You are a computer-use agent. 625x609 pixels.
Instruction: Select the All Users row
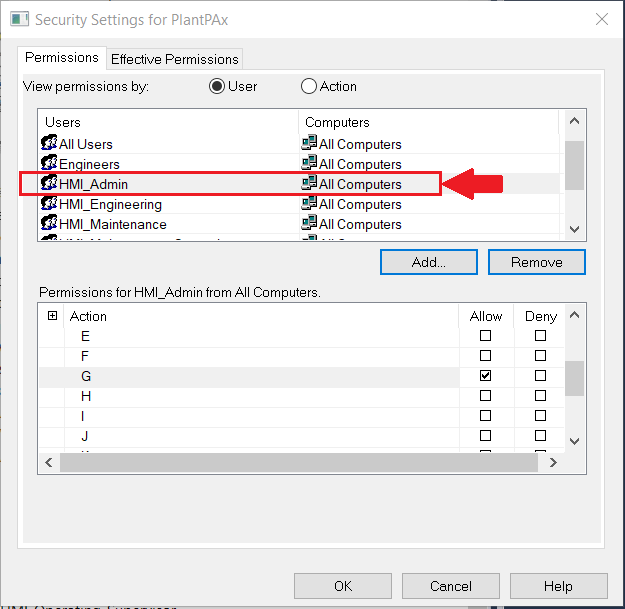point(301,144)
